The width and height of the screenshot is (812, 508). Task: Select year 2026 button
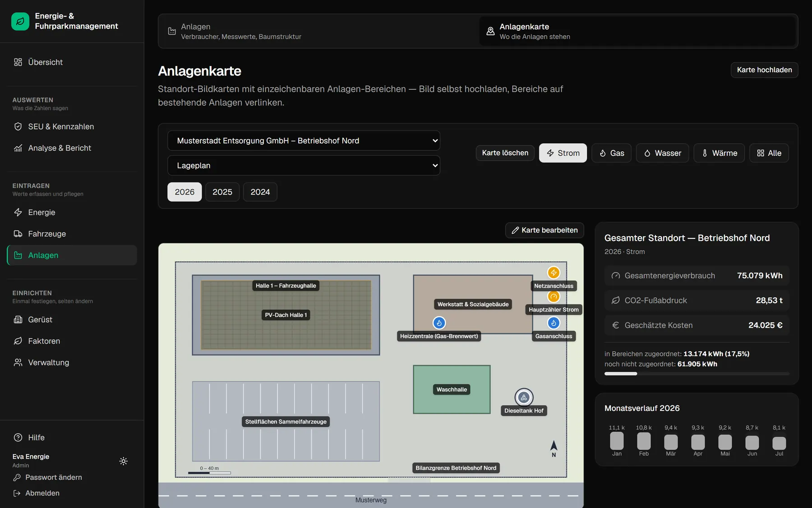tap(185, 192)
